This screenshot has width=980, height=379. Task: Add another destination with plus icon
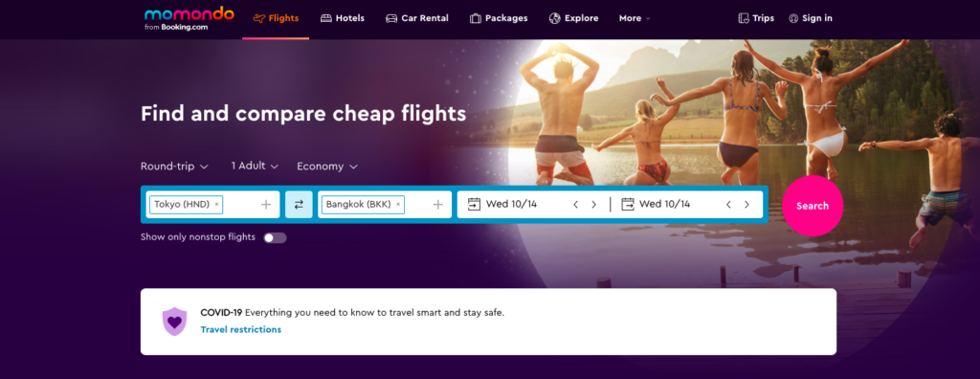(438, 205)
